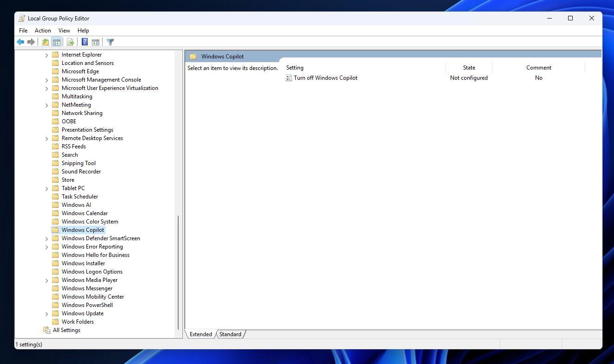The height and width of the screenshot is (364, 614).
Task: Switch to the Extended tab
Action: point(200,334)
